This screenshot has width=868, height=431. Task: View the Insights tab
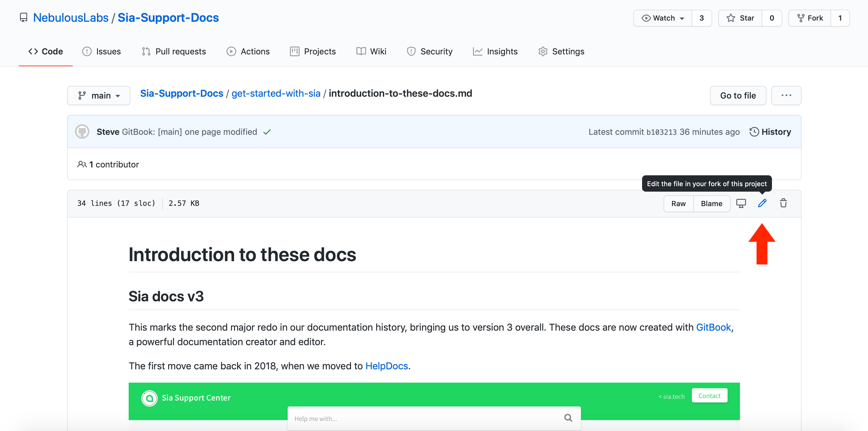(x=495, y=51)
